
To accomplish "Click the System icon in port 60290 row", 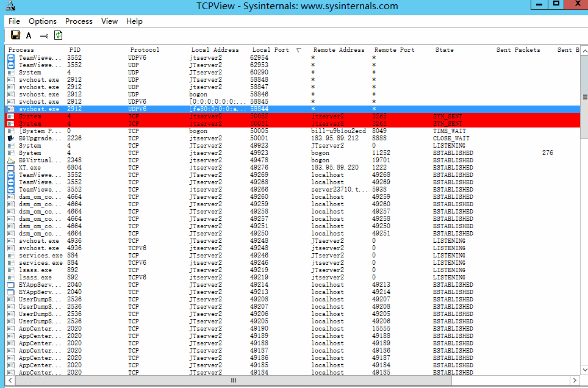I will [x=11, y=73].
